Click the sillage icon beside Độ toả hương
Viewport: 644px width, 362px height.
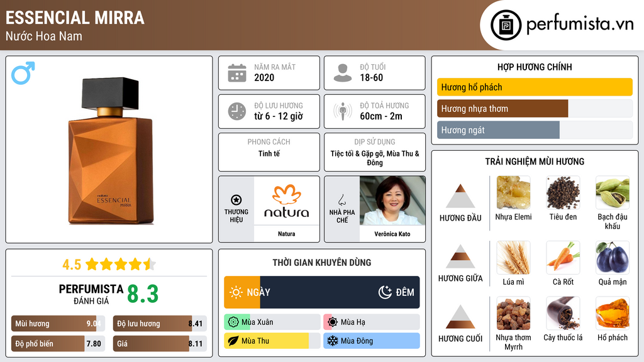tap(343, 111)
